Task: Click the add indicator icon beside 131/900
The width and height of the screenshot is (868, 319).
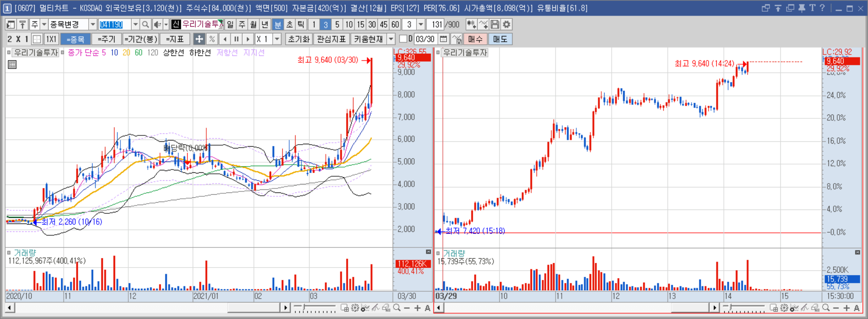Action: (471, 24)
